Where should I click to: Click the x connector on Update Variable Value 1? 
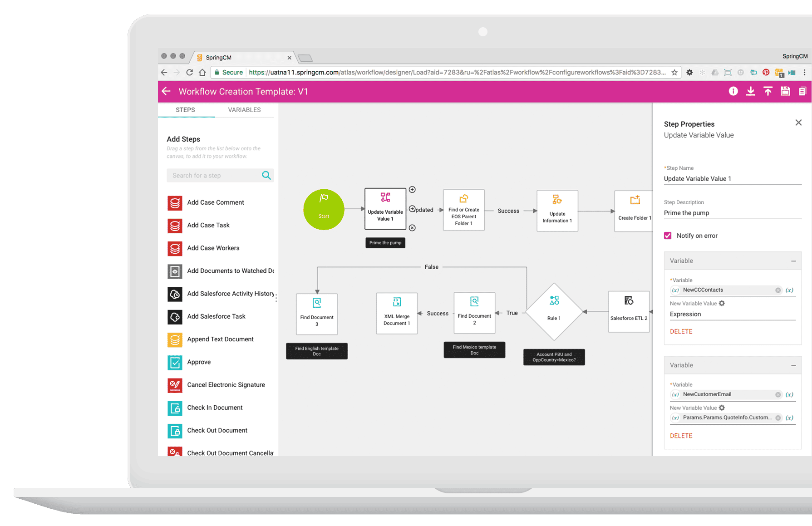click(412, 228)
